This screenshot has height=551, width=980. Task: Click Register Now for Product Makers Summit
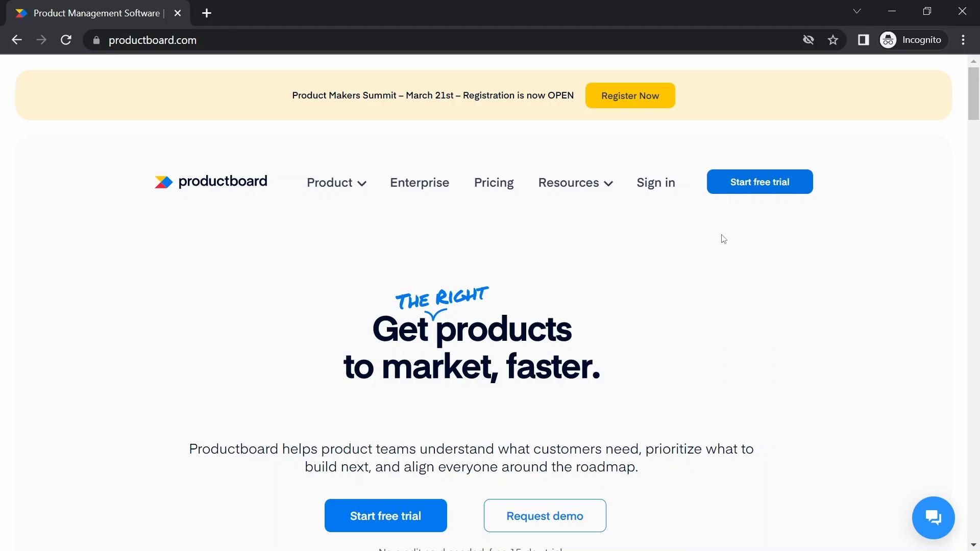click(629, 95)
